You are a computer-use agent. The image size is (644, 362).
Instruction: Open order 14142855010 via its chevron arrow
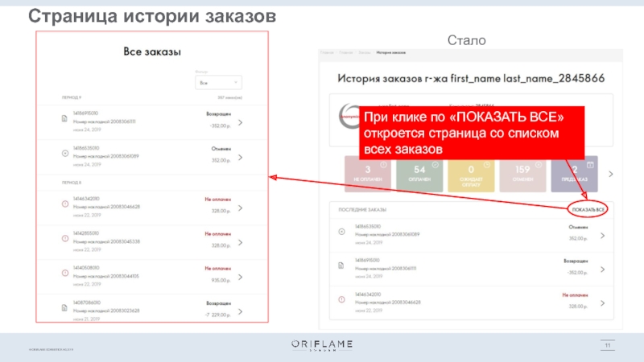[240, 243]
